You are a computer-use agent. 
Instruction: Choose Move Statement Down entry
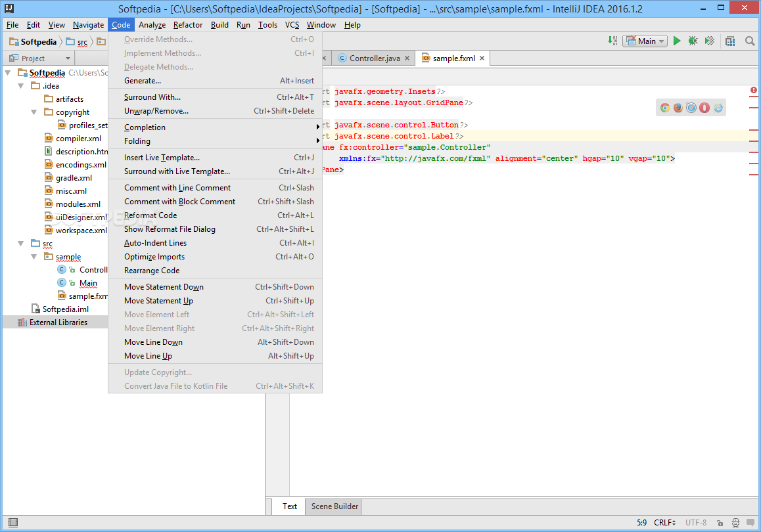click(216, 287)
